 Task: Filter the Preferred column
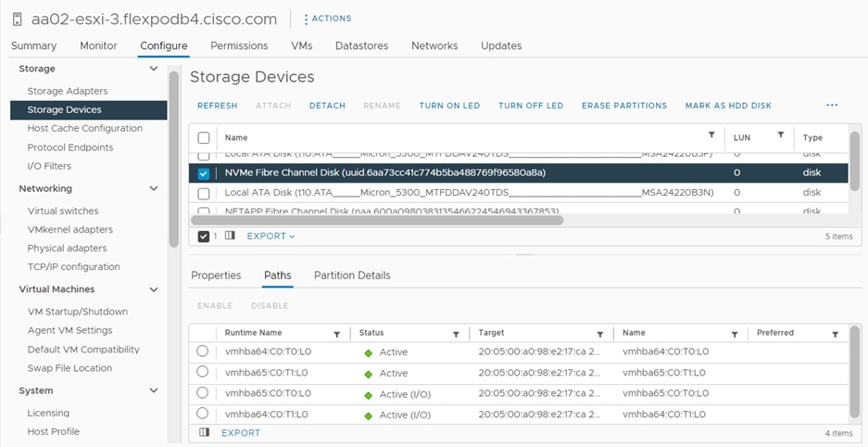click(x=835, y=335)
